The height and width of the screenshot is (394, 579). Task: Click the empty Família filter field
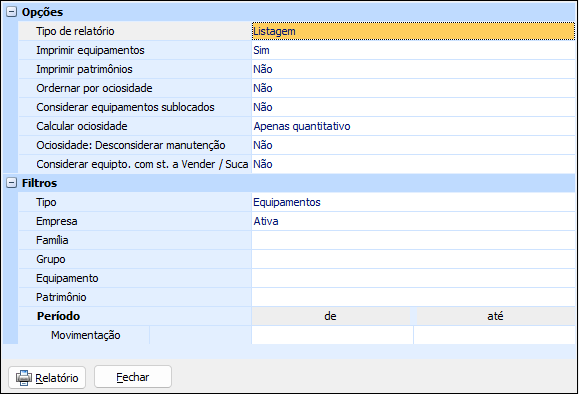pos(413,240)
